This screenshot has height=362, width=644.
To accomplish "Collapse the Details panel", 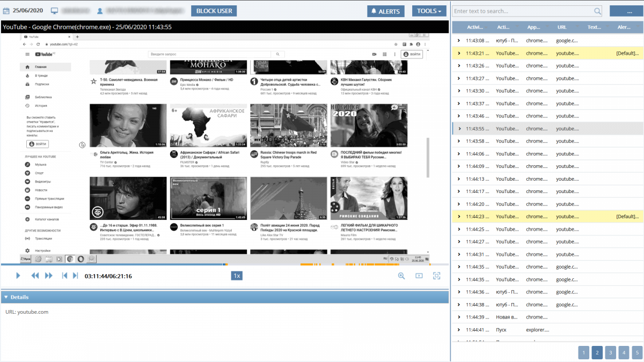I will pyautogui.click(x=6, y=297).
